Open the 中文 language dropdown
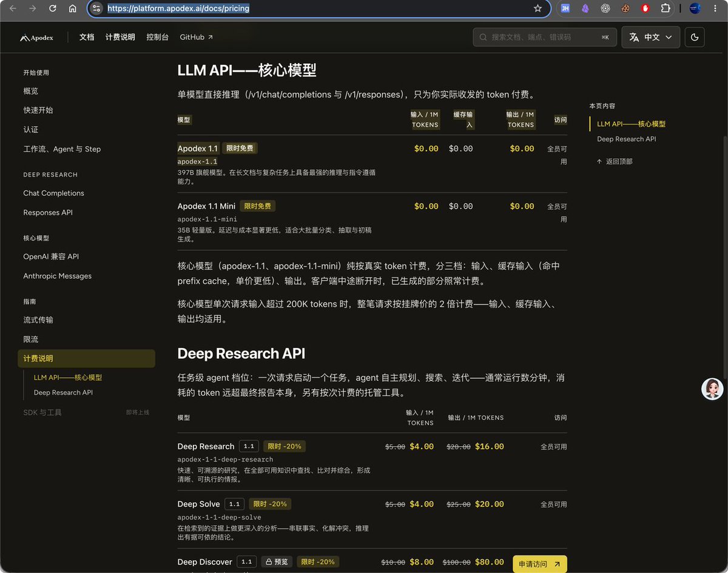The image size is (728, 573). [650, 37]
